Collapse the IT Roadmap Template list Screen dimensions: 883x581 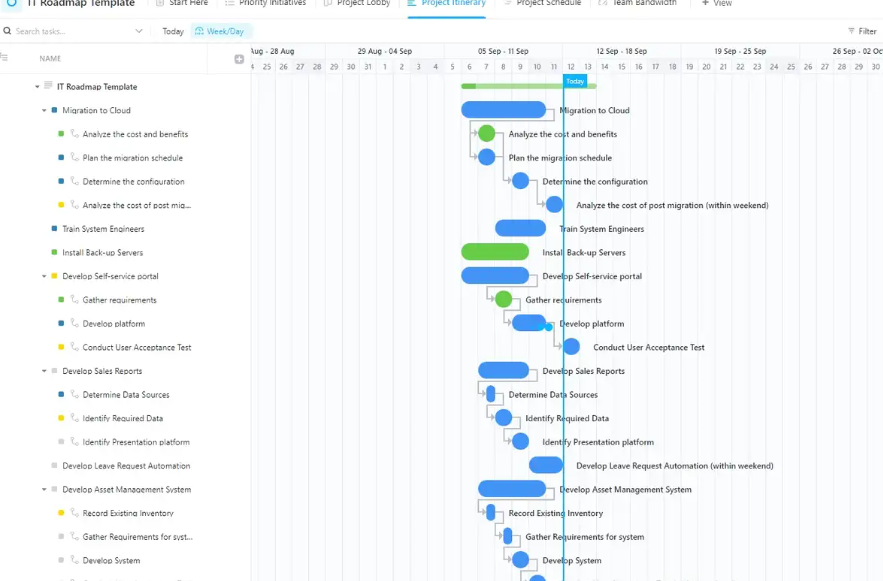pyautogui.click(x=37, y=87)
